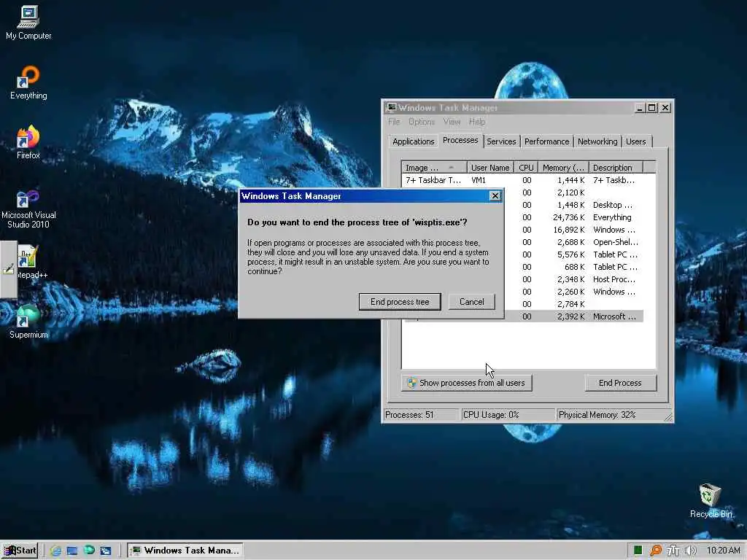Screen dimensions: 747x560
Task: Click the 7+ Taskbar Tweaker tray icon
Action: tap(673, 551)
